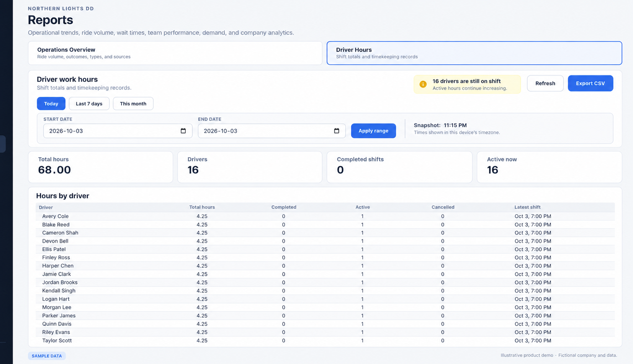This screenshot has width=633, height=364.
Task: Select driver Taylor Scott
Action: 325,341
